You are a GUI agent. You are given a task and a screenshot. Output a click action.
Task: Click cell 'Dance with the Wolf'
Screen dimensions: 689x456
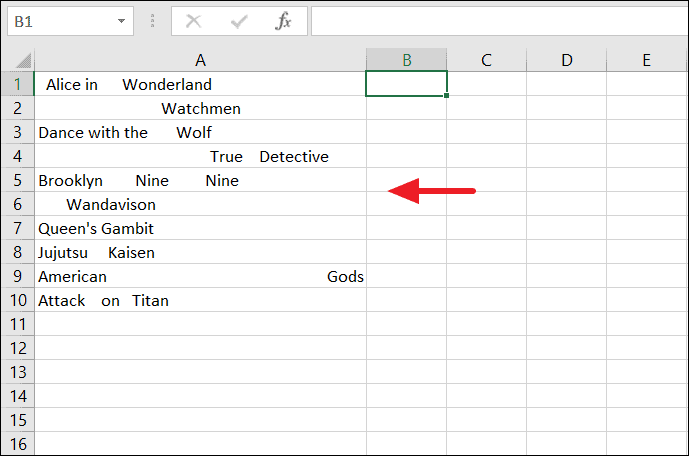click(200, 132)
